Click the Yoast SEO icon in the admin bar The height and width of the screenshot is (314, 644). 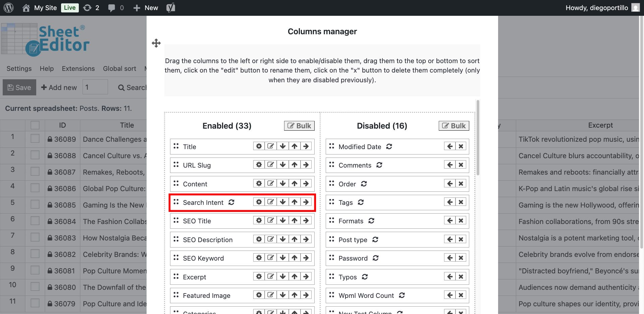pyautogui.click(x=170, y=7)
